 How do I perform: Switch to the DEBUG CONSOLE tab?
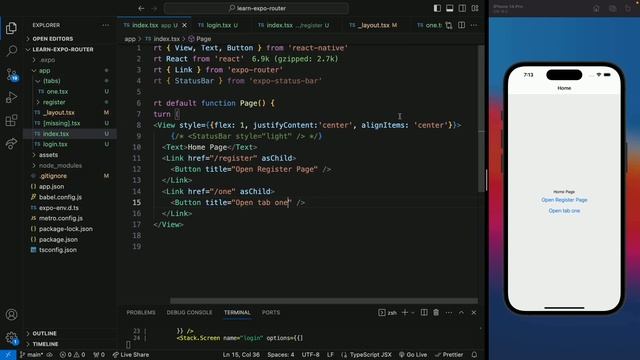pyautogui.click(x=189, y=312)
